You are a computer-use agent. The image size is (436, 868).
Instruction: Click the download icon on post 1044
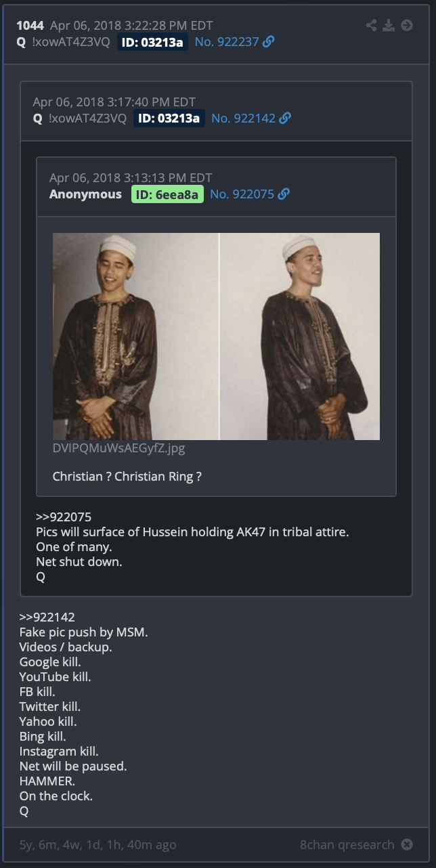(x=389, y=26)
